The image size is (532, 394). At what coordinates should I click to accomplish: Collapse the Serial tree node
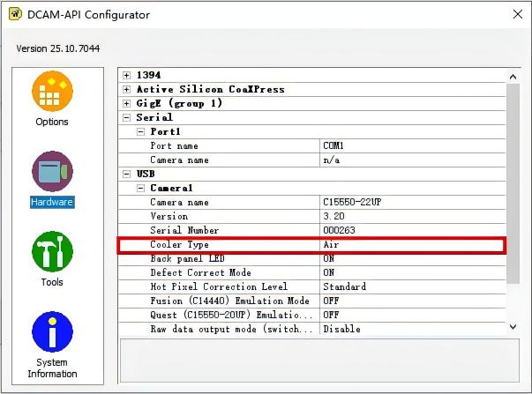coord(126,117)
